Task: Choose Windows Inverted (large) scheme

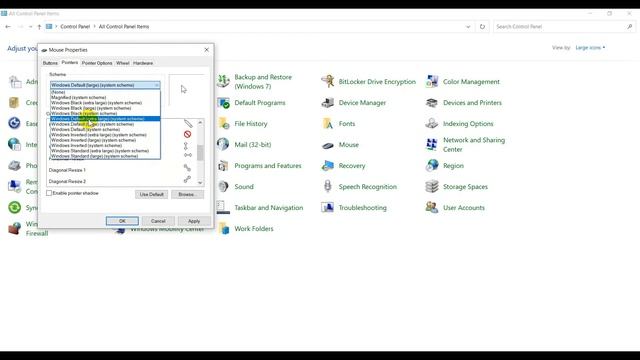Action: [x=105, y=140]
